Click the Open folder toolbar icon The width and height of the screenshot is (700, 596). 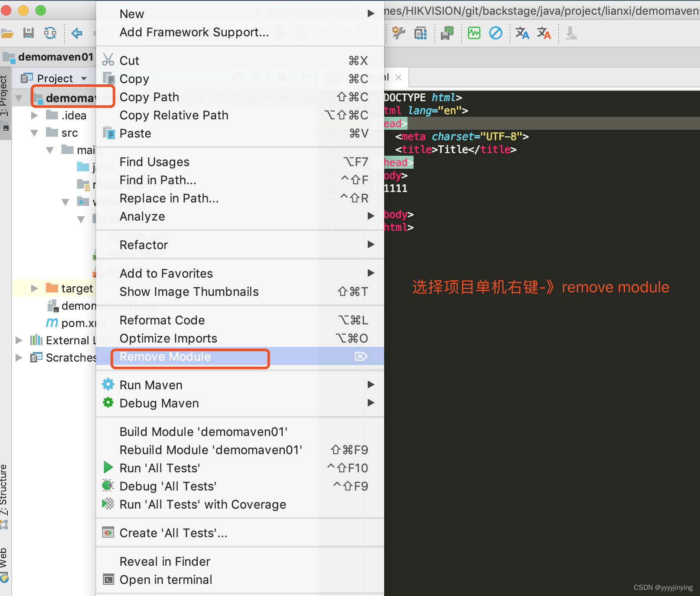pos(7,33)
